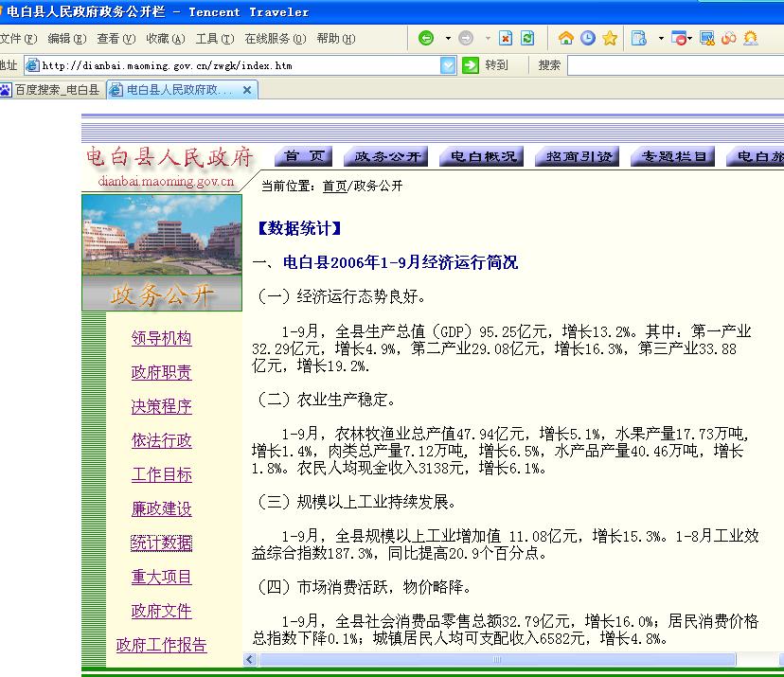This screenshot has width=784, height=677.
Task: Click the Stop loading page icon
Action: [x=506, y=39]
